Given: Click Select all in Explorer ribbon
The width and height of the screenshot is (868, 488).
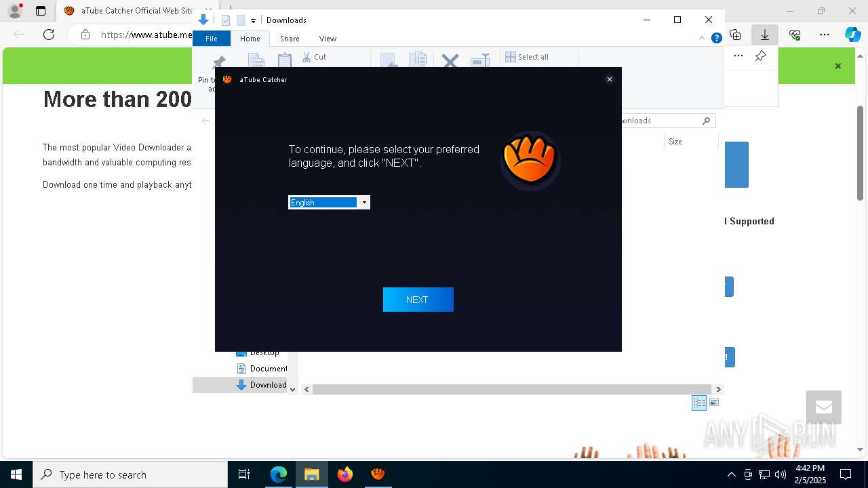Looking at the screenshot, I should click(527, 57).
